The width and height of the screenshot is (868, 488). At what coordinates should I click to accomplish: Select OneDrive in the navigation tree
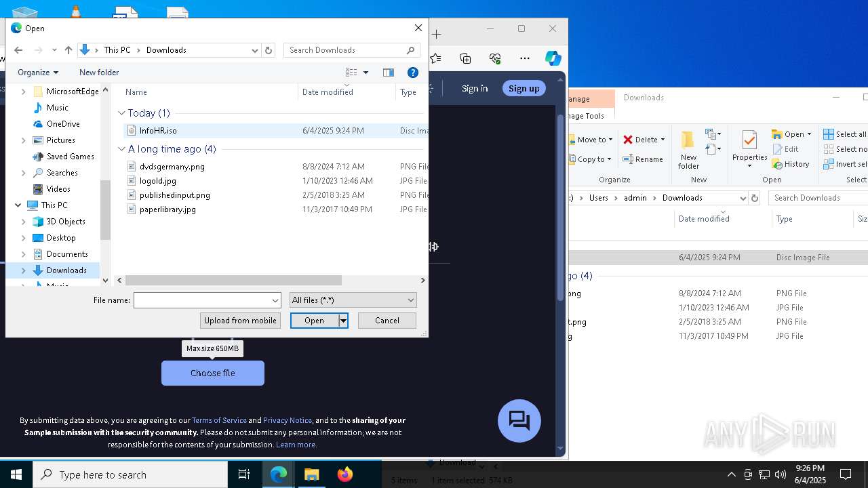point(63,124)
